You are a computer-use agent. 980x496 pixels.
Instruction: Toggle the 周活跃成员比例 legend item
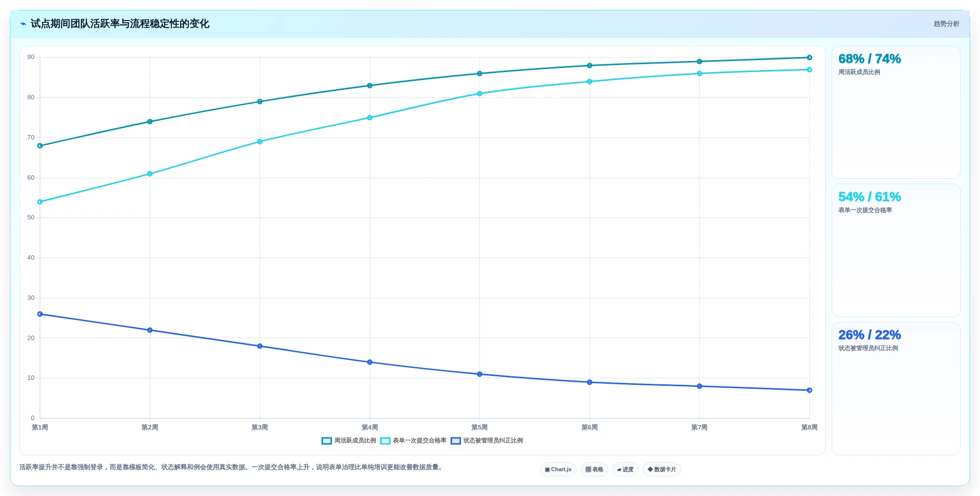click(349, 440)
